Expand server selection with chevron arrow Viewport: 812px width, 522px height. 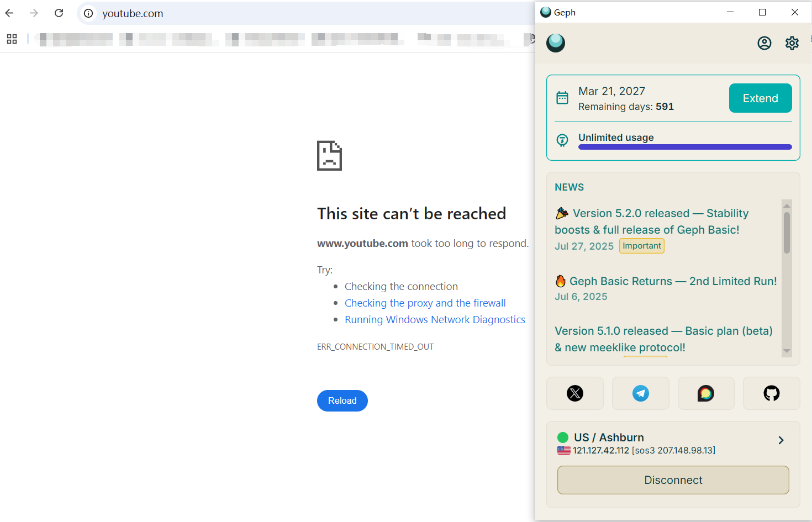781,440
